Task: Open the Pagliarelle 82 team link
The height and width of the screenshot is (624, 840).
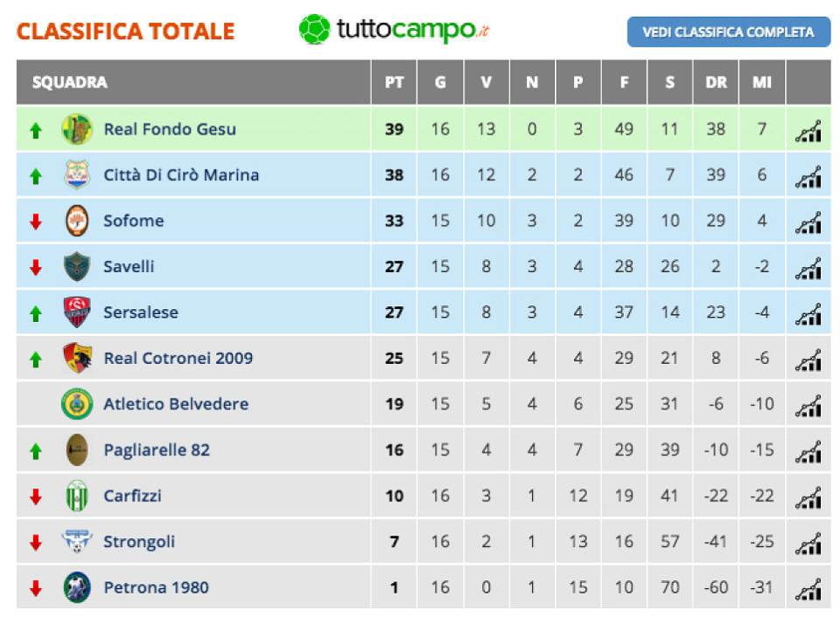Action: [x=157, y=450]
